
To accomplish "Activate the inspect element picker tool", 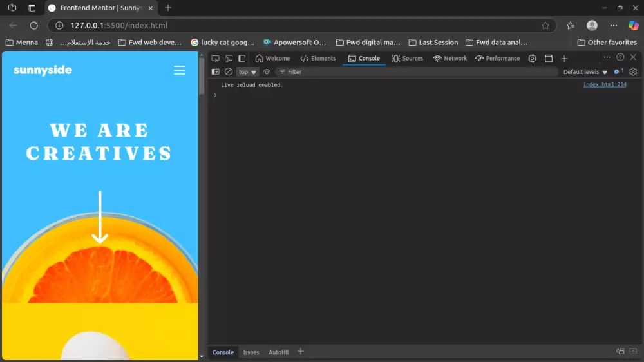I will (215, 59).
